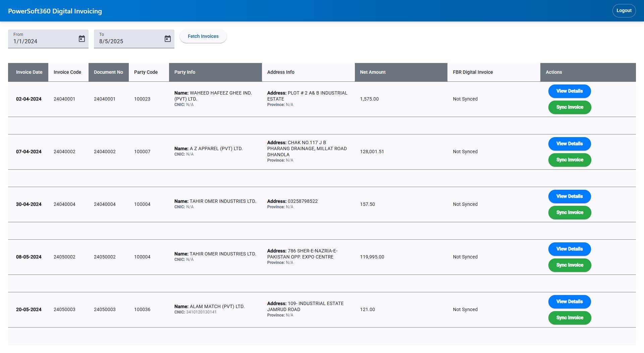Viewport: 644px width, 353px height.
Task: Open the To date calendar picker
Action: click(x=168, y=39)
